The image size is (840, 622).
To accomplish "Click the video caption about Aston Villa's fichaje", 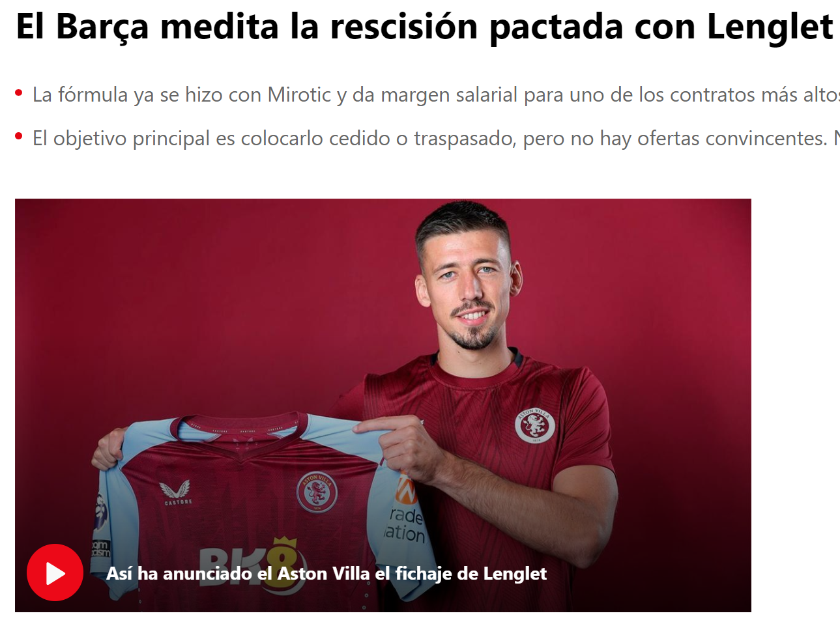I will click(x=326, y=574).
